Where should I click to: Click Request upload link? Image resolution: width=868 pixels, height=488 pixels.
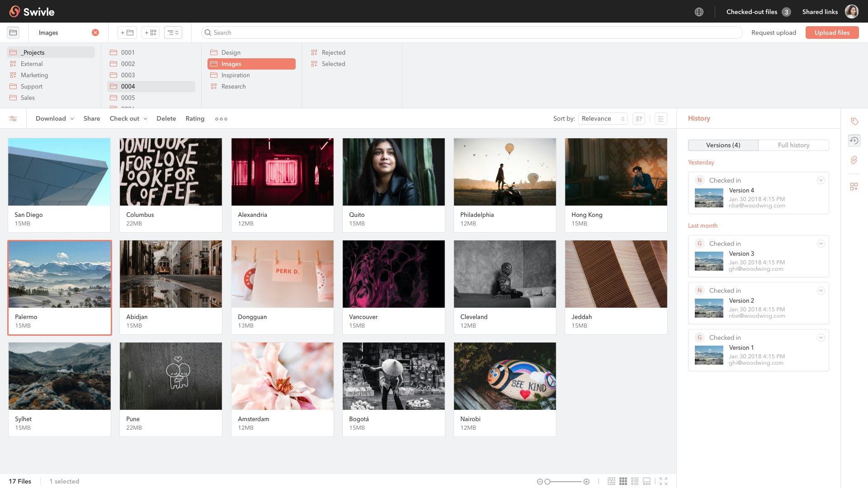click(774, 33)
